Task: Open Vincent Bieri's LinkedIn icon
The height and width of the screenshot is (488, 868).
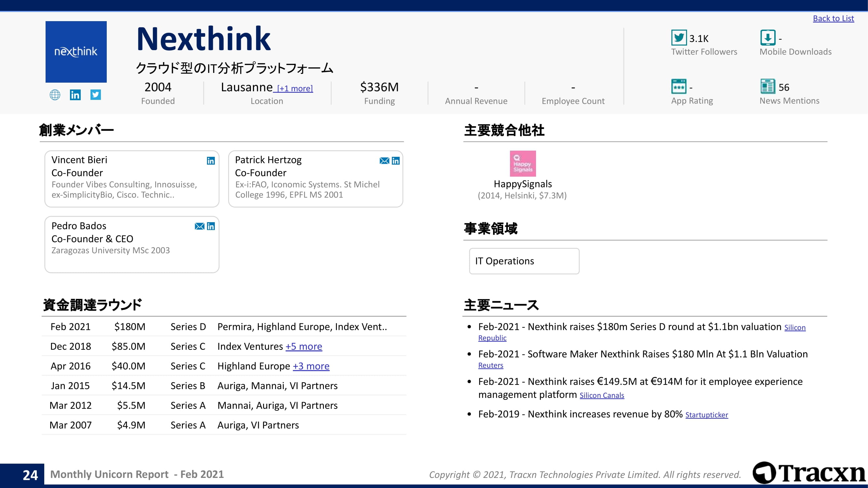Action: [x=211, y=161]
